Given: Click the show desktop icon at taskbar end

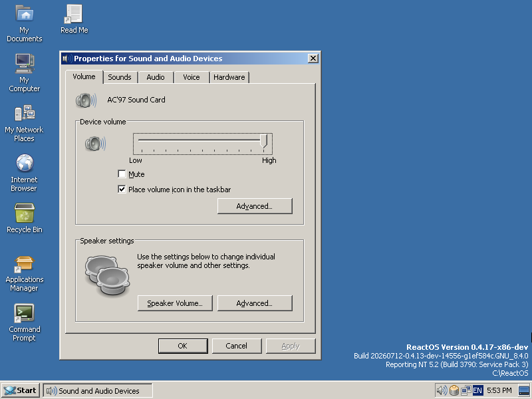Looking at the screenshot, I should (x=524, y=390).
